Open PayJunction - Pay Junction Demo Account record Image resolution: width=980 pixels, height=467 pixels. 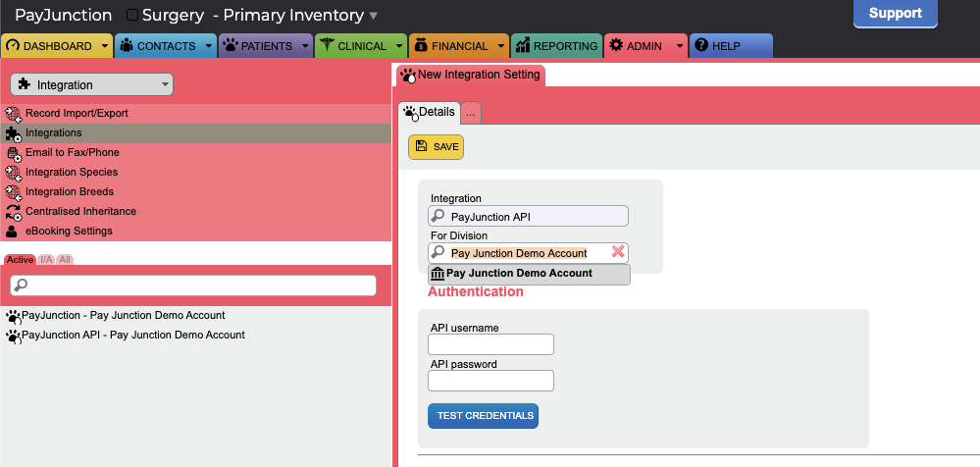point(124,315)
